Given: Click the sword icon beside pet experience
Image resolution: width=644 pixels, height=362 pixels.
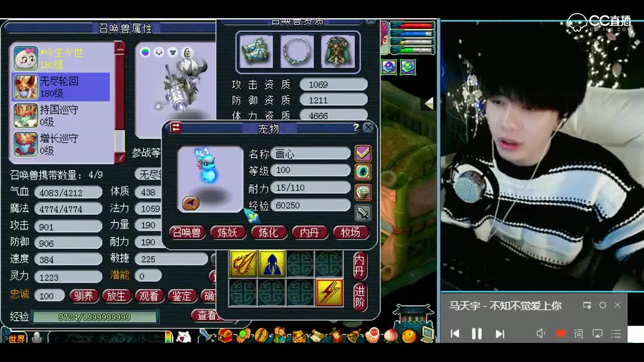Looking at the screenshot, I should (x=363, y=212).
